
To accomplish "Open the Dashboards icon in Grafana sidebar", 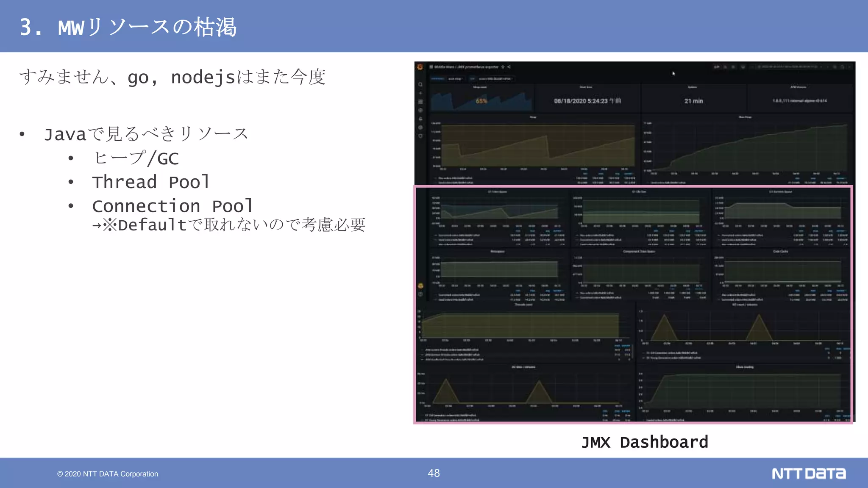I will pos(420,102).
